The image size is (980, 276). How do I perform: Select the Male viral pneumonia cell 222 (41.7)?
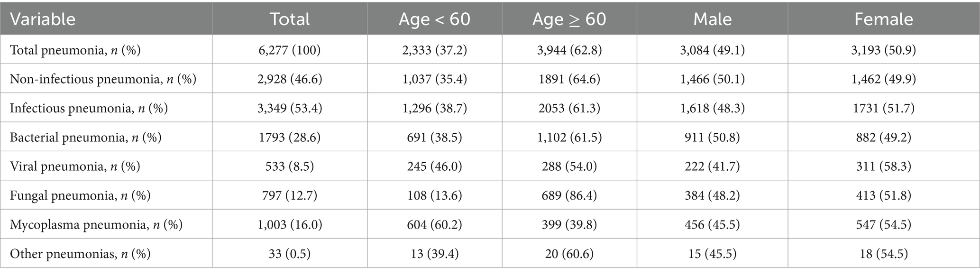coord(712,166)
